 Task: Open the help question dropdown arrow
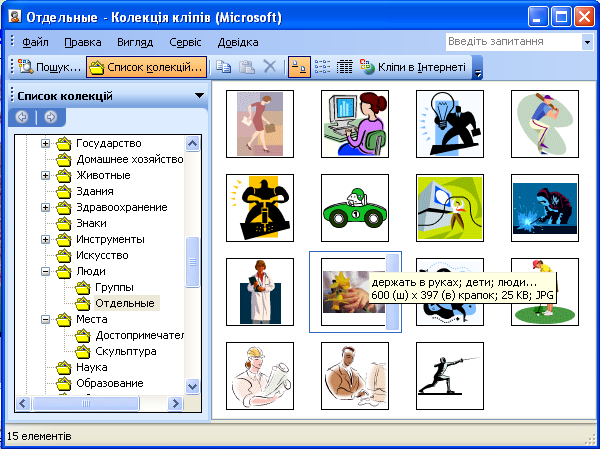click(587, 42)
